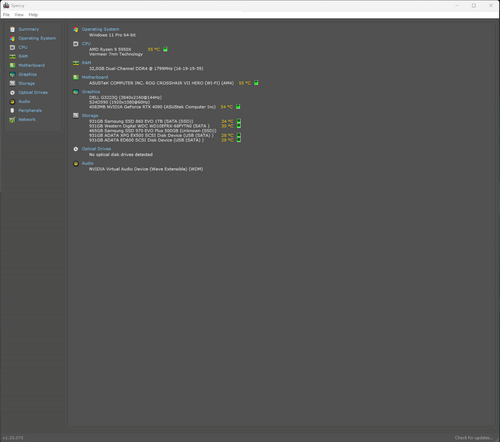Open the Storage heading link in summary
This screenshot has width=500, height=442.
(x=90, y=115)
